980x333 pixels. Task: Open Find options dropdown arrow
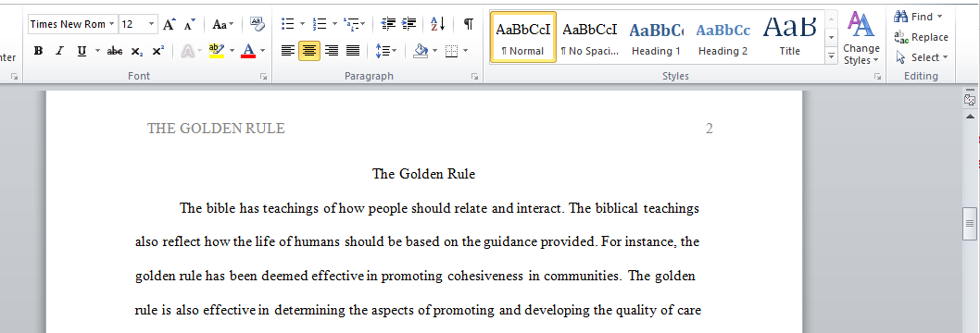[939, 17]
